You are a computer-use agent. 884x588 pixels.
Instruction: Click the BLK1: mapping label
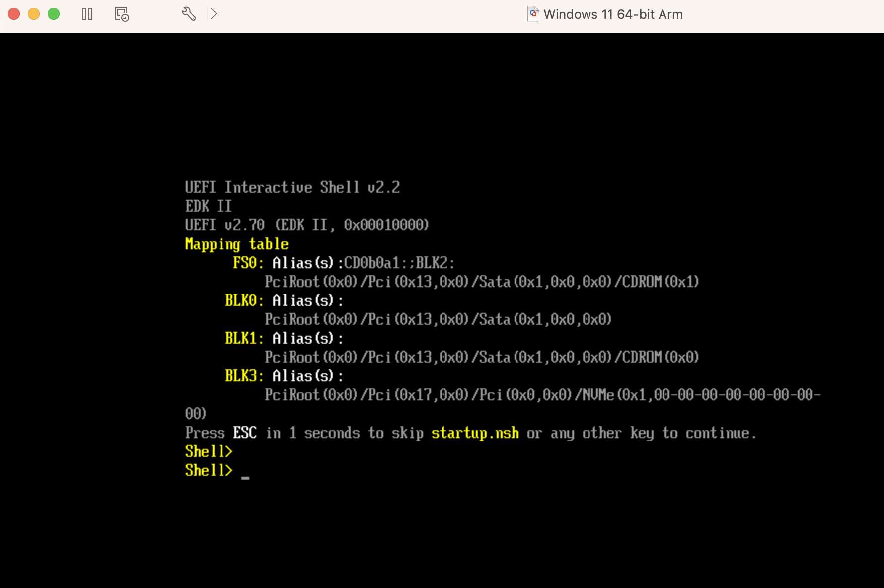coord(244,338)
